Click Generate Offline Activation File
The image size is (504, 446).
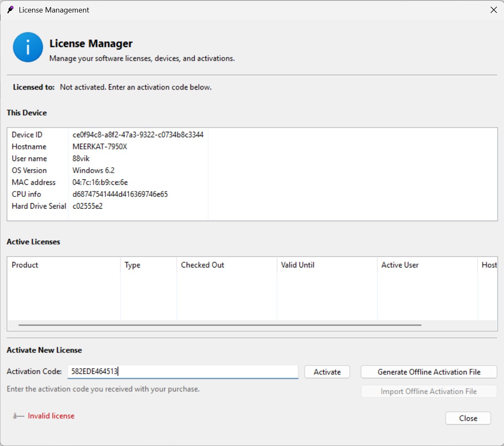[429, 372]
